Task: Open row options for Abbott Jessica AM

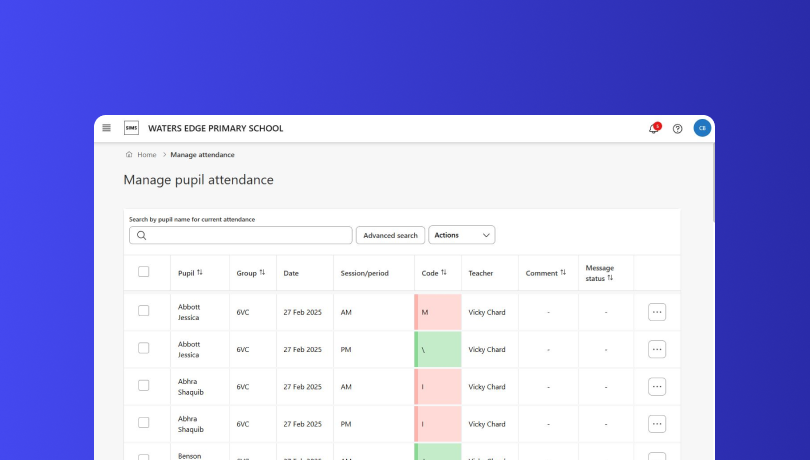Action: pos(657,312)
